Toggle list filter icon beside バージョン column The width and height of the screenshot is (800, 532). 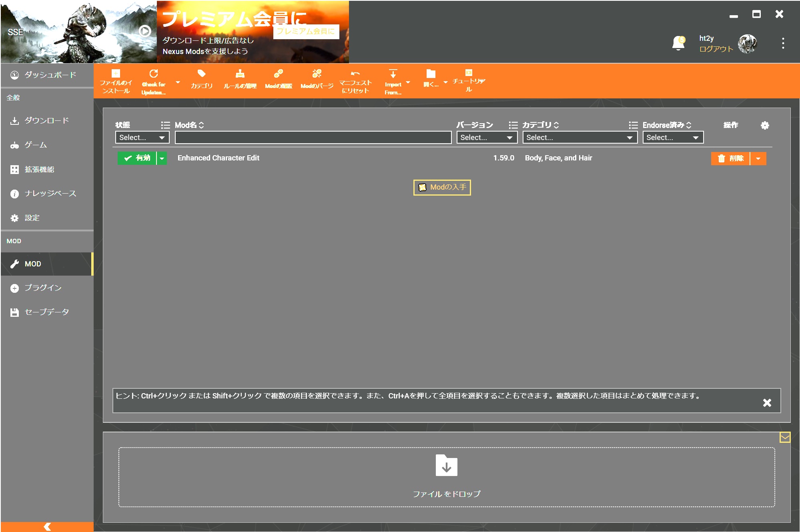(513, 125)
